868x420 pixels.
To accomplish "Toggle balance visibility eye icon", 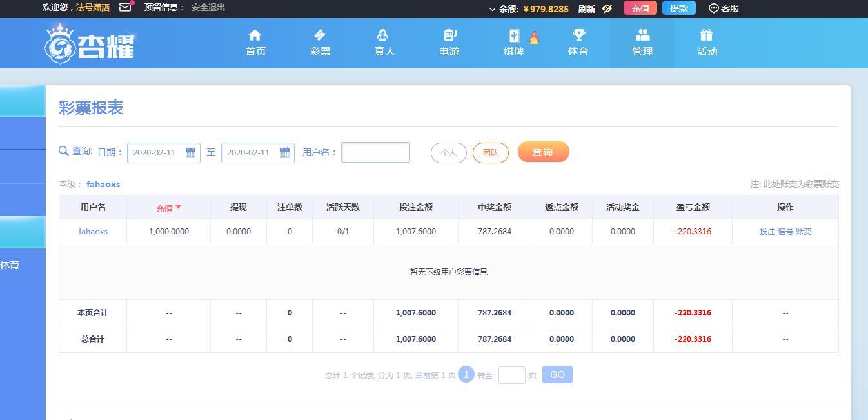I will point(607,8).
